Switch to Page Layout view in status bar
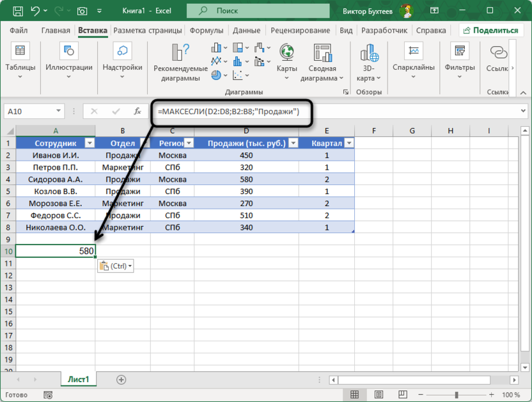The width and height of the screenshot is (532, 402). (x=378, y=395)
